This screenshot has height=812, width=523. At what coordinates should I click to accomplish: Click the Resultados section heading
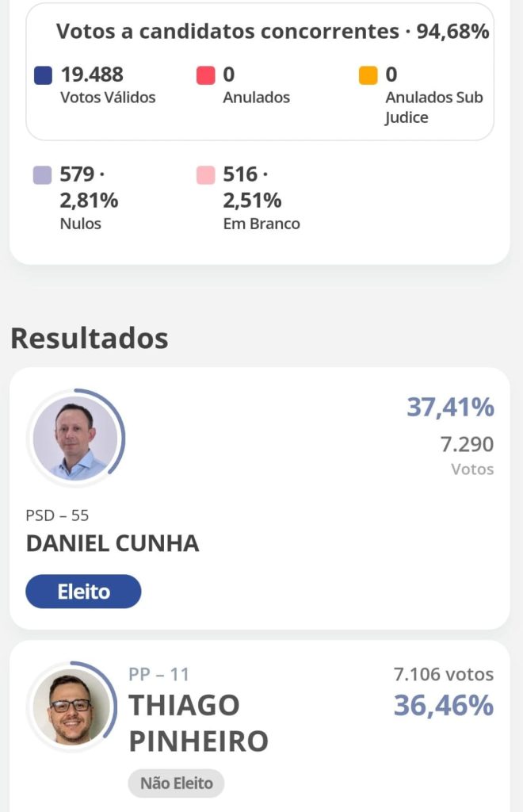(x=90, y=339)
